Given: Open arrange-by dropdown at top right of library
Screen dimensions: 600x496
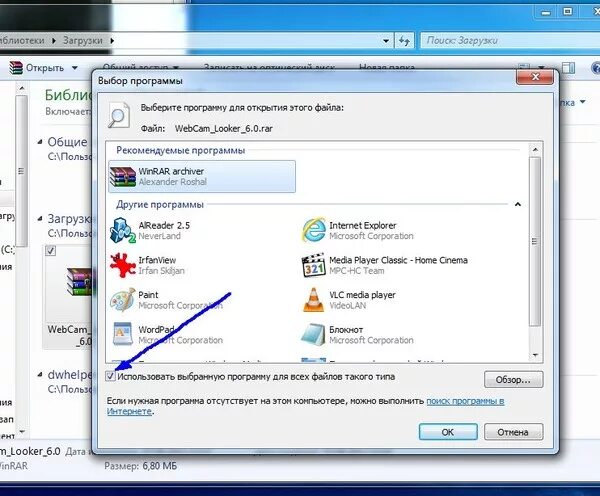Looking at the screenshot, I should 582,102.
